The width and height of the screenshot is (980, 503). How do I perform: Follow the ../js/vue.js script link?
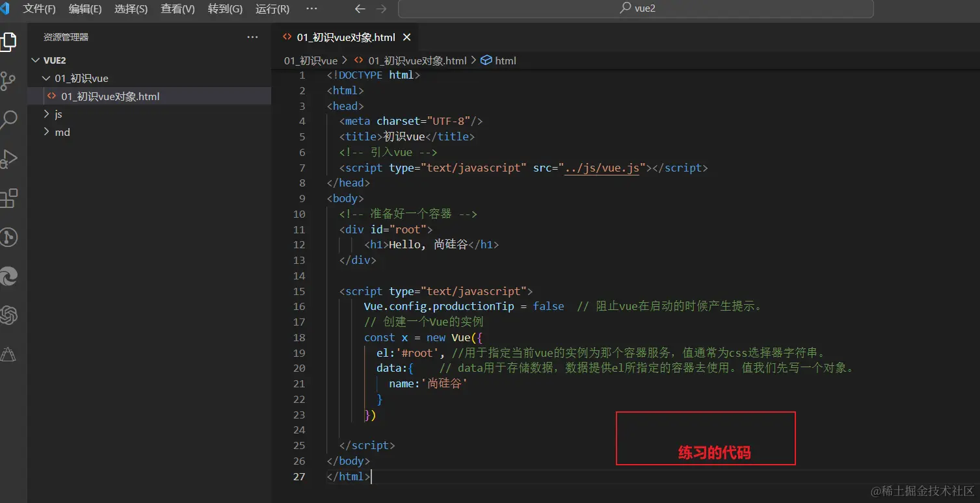602,168
